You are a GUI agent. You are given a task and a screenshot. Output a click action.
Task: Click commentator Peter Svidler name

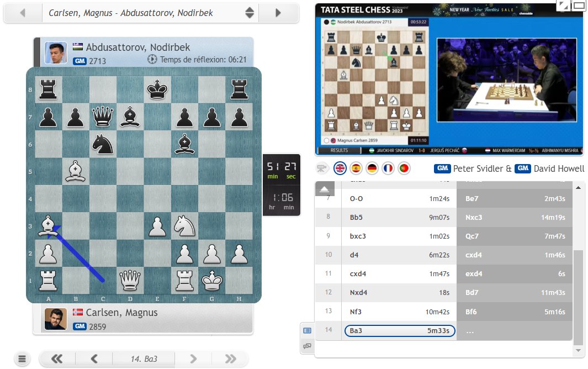[x=478, y=168]
